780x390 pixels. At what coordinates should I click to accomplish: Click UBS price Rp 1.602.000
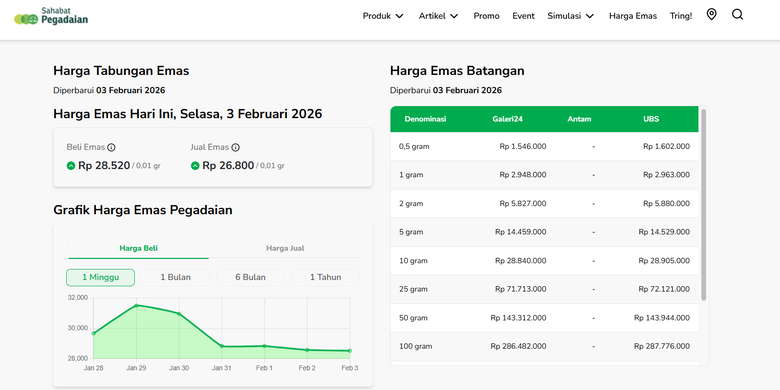click(x=666, y=147)
